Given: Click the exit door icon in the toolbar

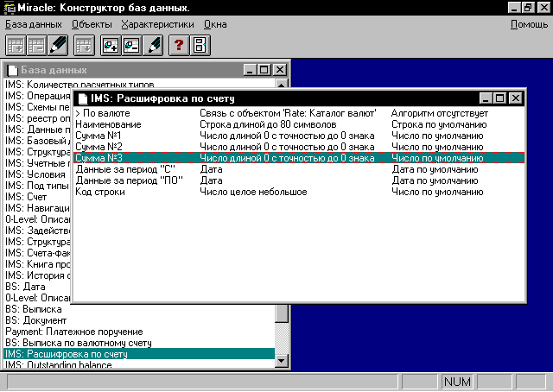Looking at the screenshot, I should click(x=199, y=45).
